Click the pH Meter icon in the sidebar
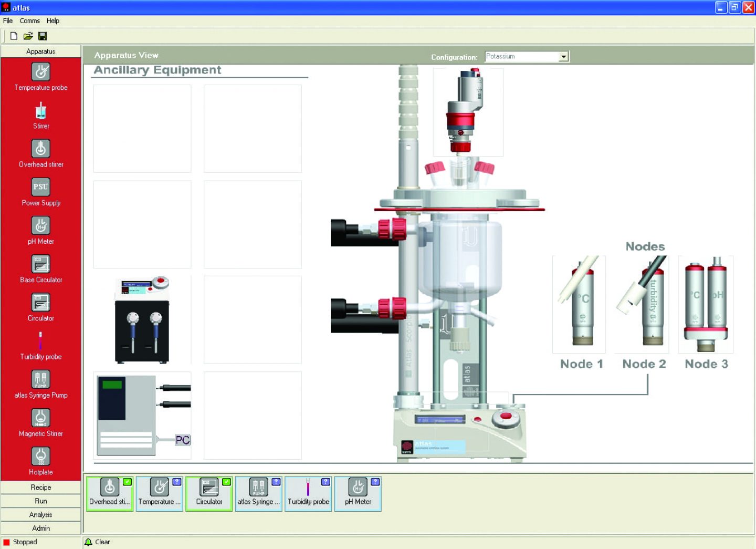The width and height of the screenshot is (756, 549). (x=40, y=226)
